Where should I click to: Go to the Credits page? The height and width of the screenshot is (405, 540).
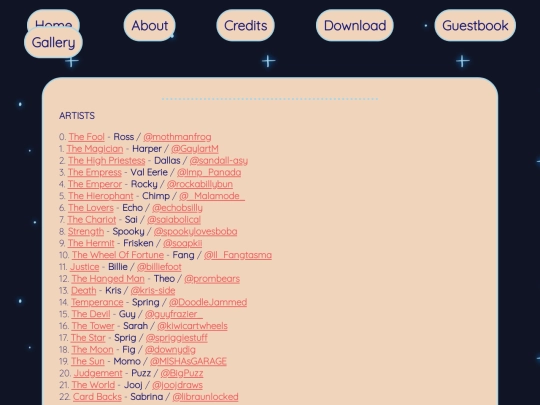pyautogui.click(x=246, y=25)
